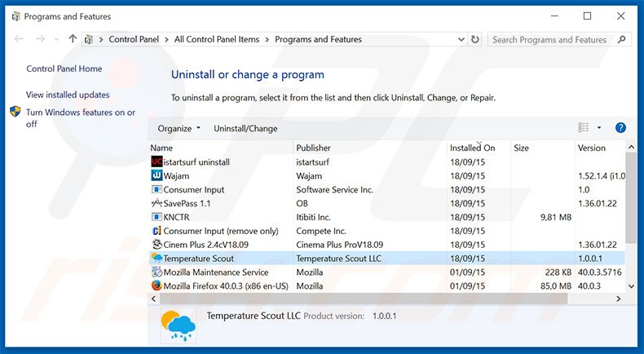Click the up arrow navigation button
The image size is (644, 354).
click(x=73, y=39)
